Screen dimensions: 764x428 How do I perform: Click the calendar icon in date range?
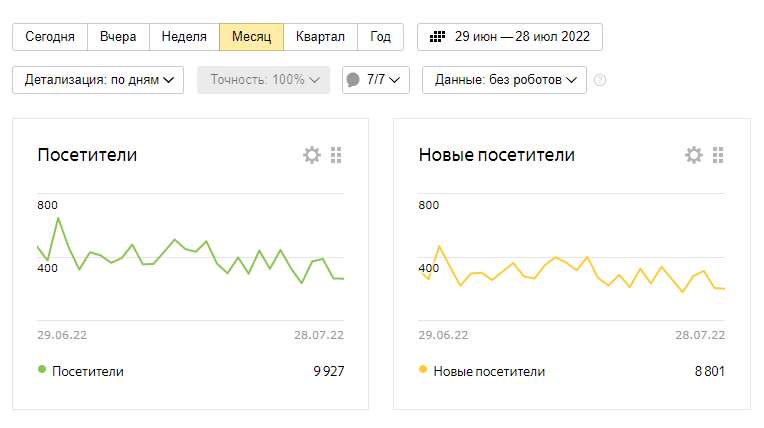[x=437, y=37]
